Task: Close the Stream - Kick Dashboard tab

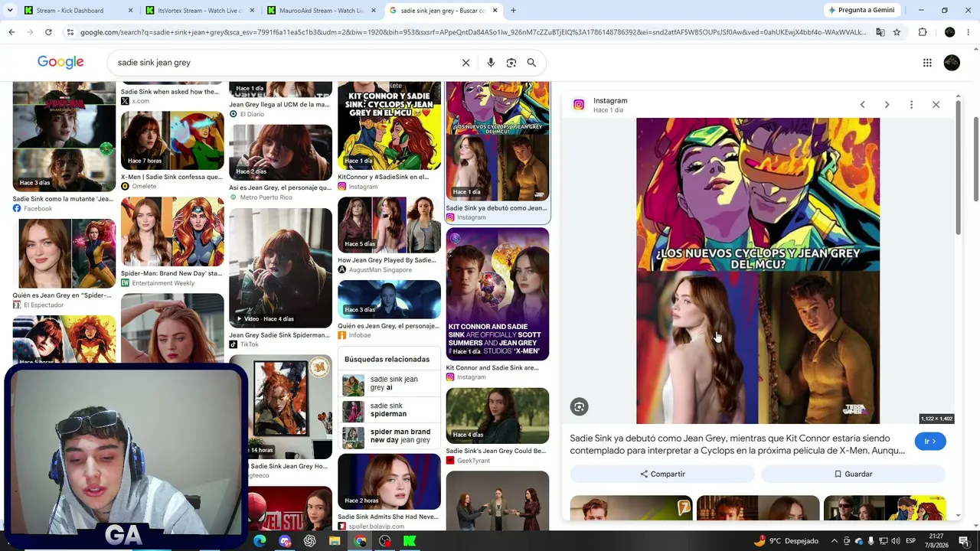Action: pos(130,11)
